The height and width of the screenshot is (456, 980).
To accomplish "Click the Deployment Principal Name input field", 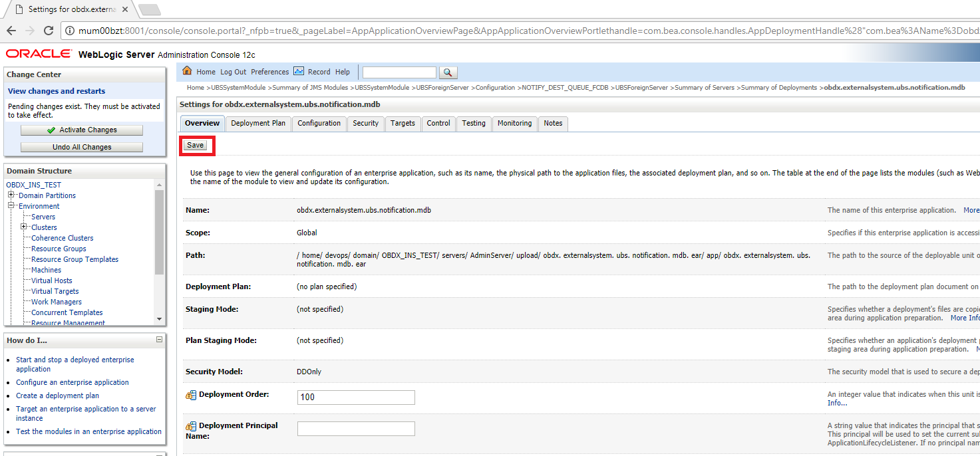I will point(356,429).
